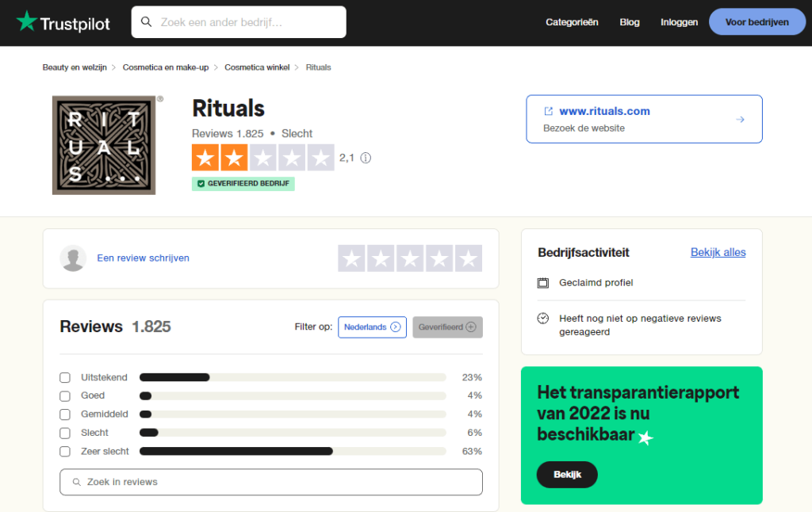812x512 pixels.
Task: Click the calendar icon beside Geclaimd profiel
Action: pyautogui.click(x=542, y=283)
